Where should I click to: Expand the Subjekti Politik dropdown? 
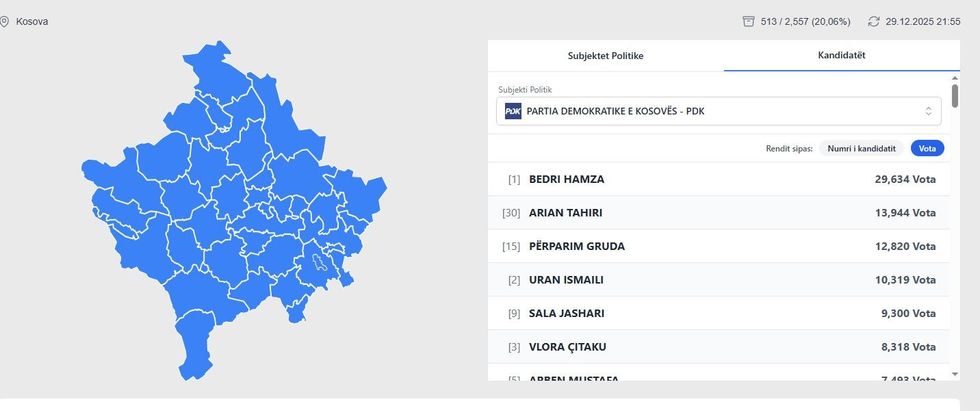[720, 111]
